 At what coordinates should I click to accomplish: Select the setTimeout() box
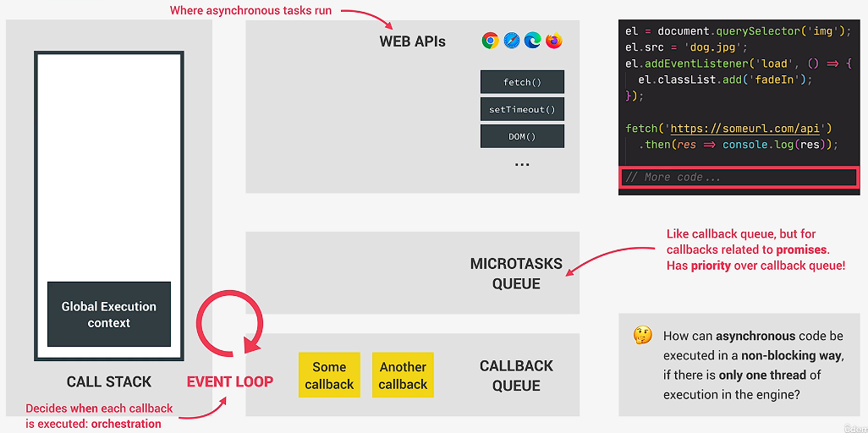(522, 109)
